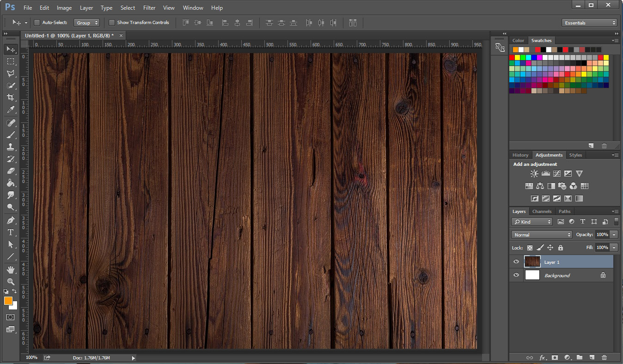Select the Eraser tool
This screenshot has height=364, width=623.
coord(11,171)
